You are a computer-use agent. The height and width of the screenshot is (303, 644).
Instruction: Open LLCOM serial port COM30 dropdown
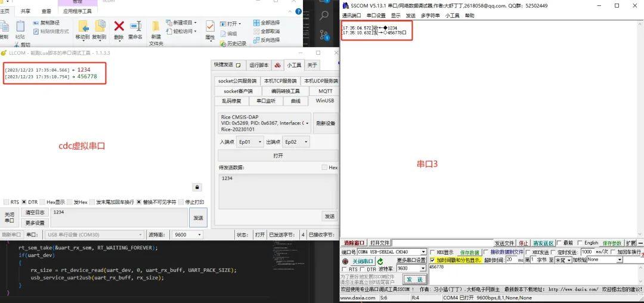pyautogui.click(x=94, y=235)
